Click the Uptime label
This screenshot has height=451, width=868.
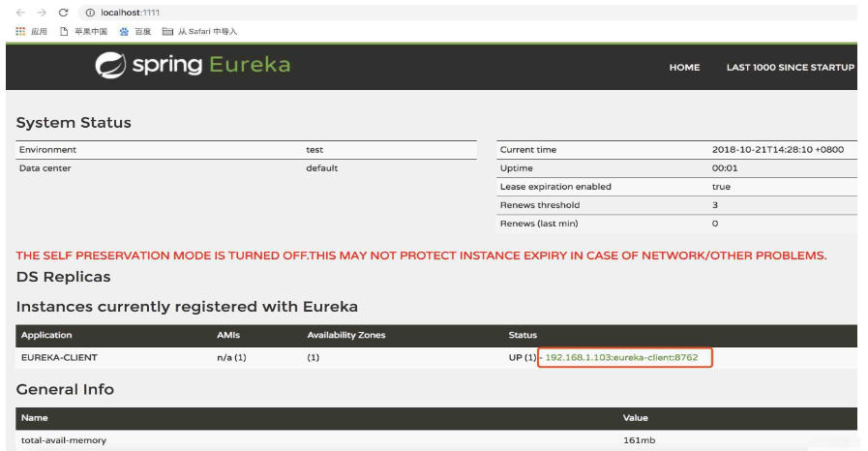tap(516, 168)
